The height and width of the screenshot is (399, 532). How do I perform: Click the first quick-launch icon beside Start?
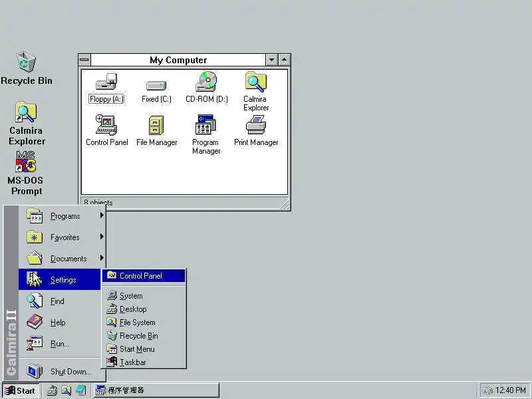52,390
